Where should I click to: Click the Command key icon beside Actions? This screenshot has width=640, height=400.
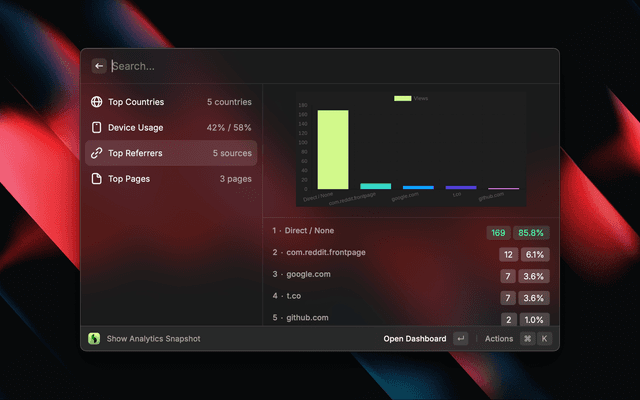(x=527, y=339)
